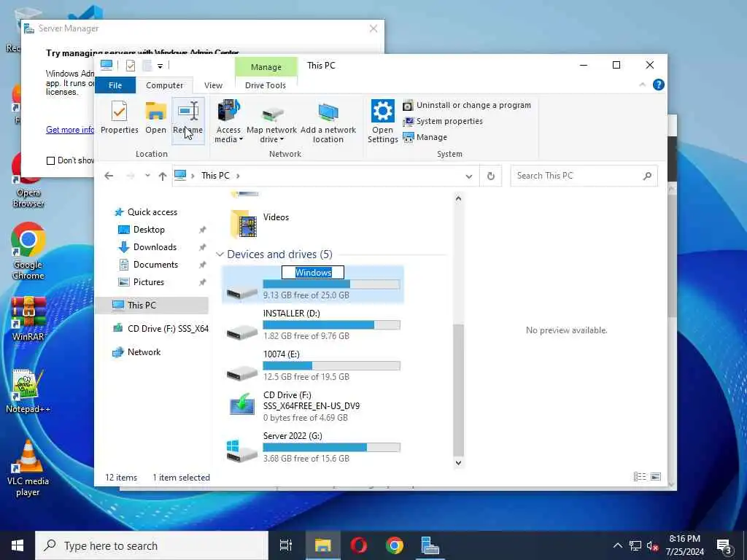Select the 10074 (E:) drive
Viewport: 747px width, 560px height.
click(x=312, y=366)
